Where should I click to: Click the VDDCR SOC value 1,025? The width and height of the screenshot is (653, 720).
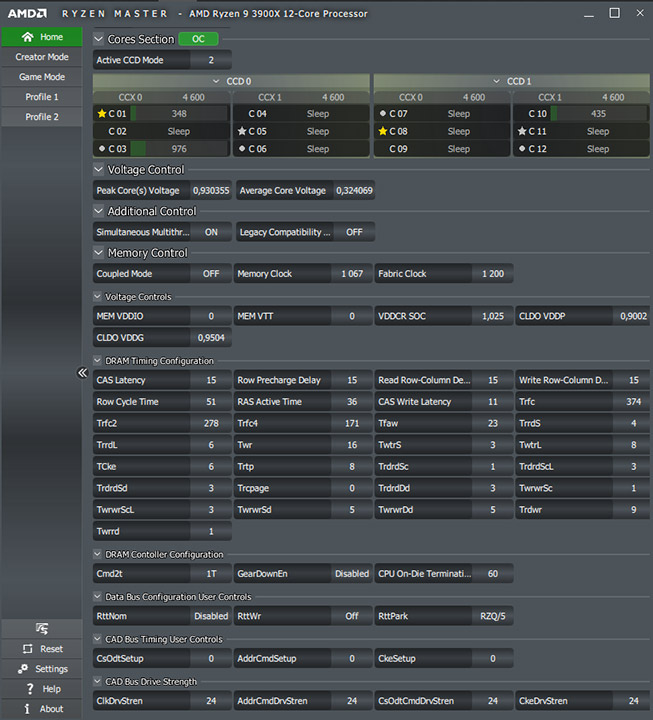click(493, 316)
